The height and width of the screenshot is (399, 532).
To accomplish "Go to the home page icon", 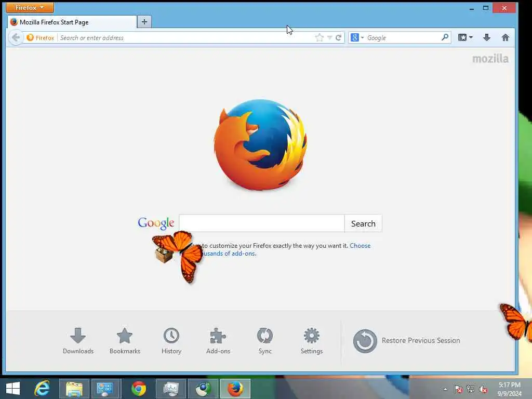I will click(x=505, y=37).
